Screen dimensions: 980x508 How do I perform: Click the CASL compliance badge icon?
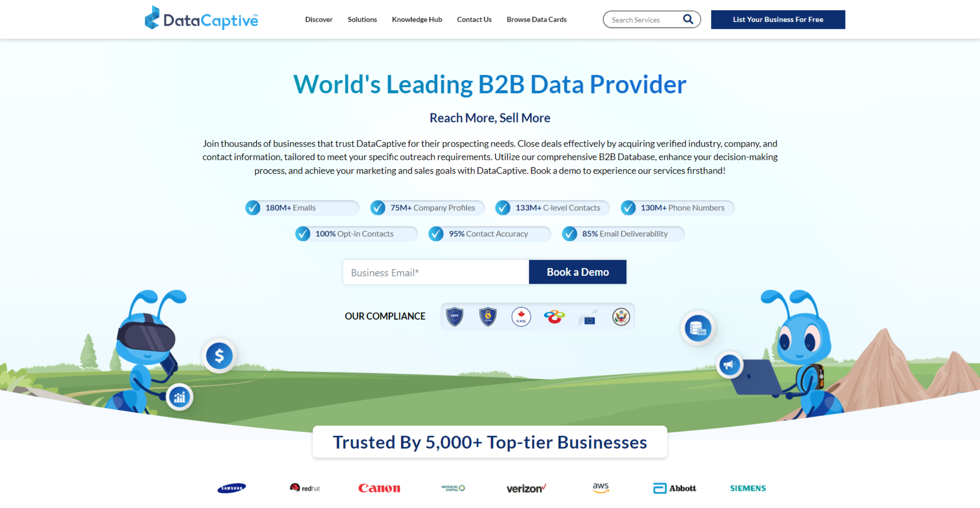(521, 317)
